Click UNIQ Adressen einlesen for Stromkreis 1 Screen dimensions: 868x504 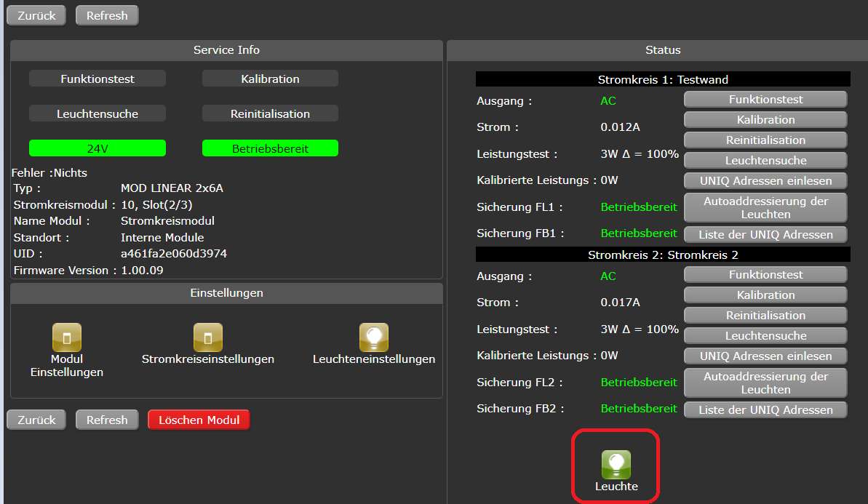click(765, 180)
